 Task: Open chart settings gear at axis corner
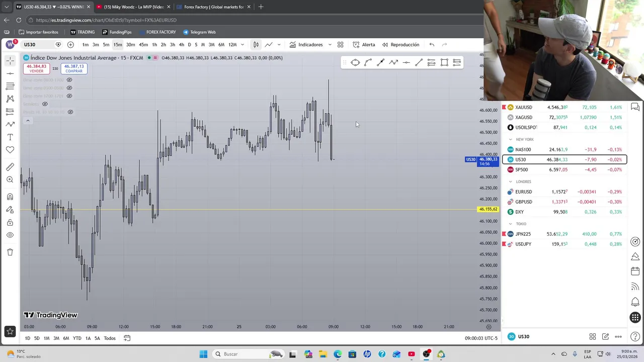click(489, 327)
